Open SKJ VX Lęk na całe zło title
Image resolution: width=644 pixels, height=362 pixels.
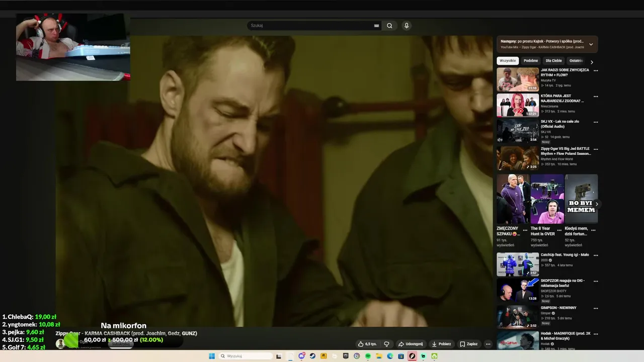(559, 124)
